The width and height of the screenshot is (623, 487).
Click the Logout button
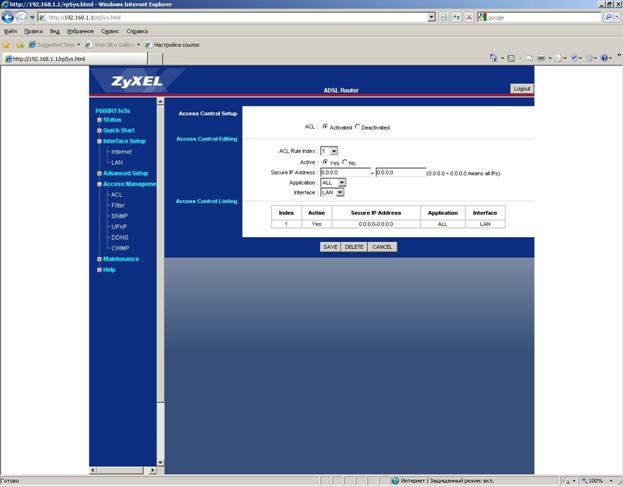click(x=522, y=89)
